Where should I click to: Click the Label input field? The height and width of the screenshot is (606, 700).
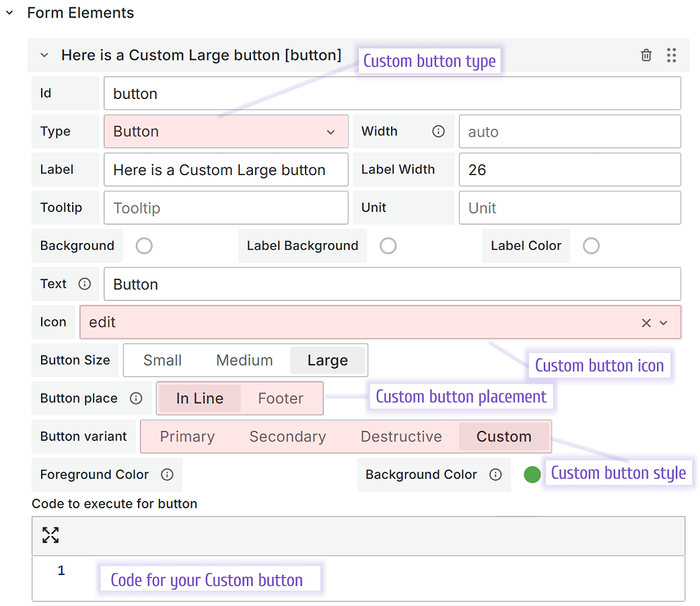226,170
